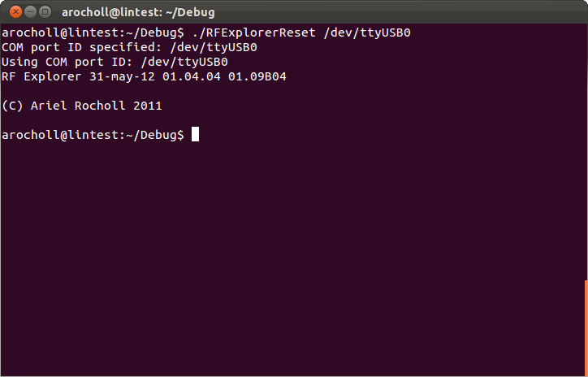Maximize the terminal window
Image resolution: width=588 pixels, height=377 pixels.
click(45, 12)
